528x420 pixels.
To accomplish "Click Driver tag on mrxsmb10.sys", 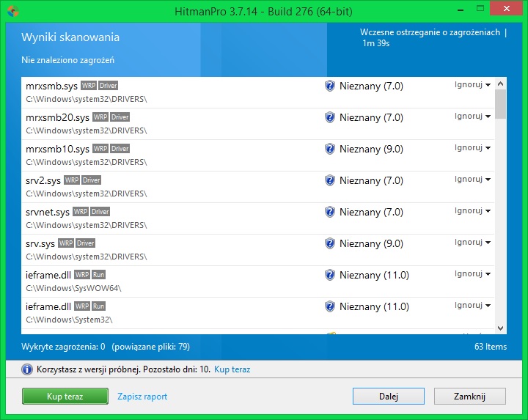I will click(120, 148).
